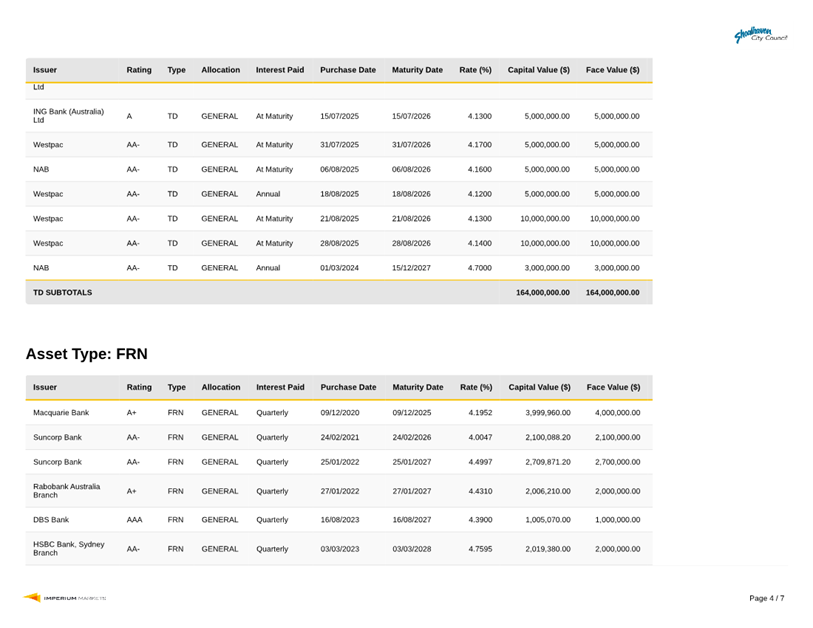Click the Rabobank Australia Branch issuer cell
The height and width of the screenshot is (628, 813).
click(66, 491)
